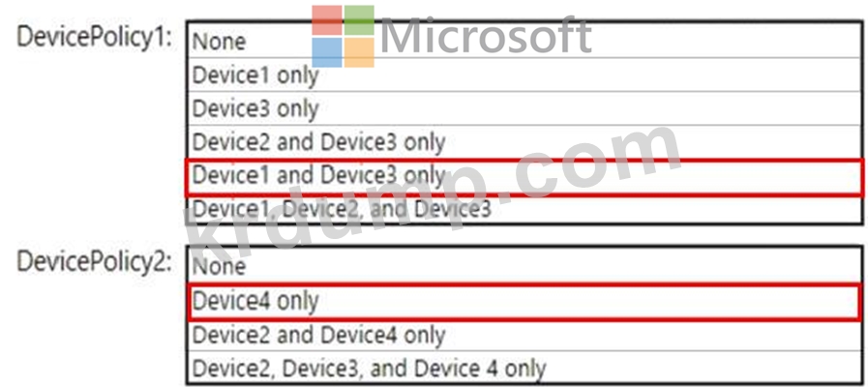Pick 'Device2 and Device4 only' option
Viewport: 868px width, 387px height.
[x=524, y=335]
